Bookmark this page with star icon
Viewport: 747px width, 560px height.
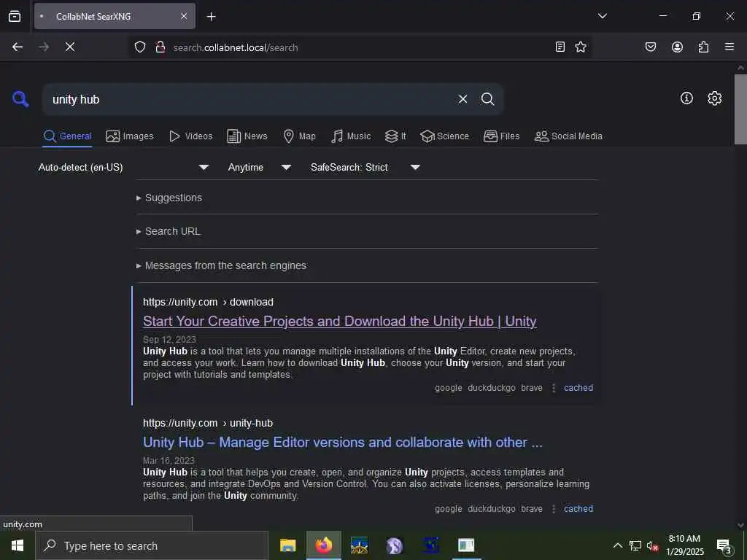[x=580, y=47]
